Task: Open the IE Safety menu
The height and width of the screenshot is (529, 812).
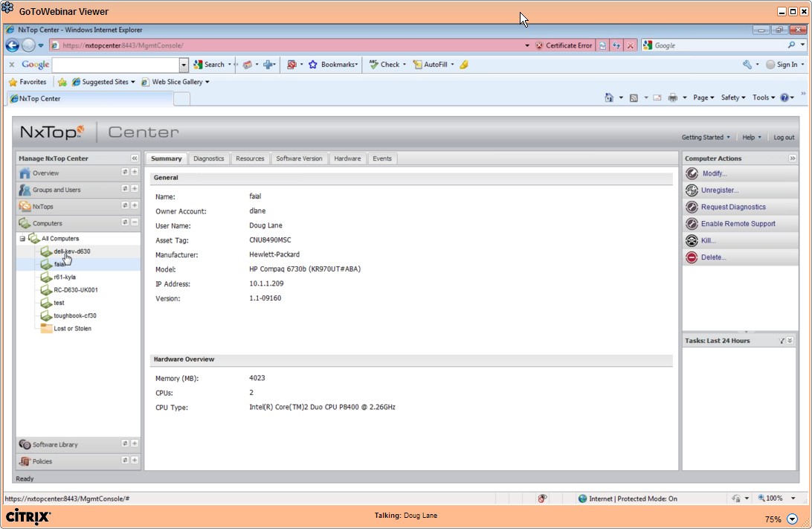Action: [x=732, y=97]
